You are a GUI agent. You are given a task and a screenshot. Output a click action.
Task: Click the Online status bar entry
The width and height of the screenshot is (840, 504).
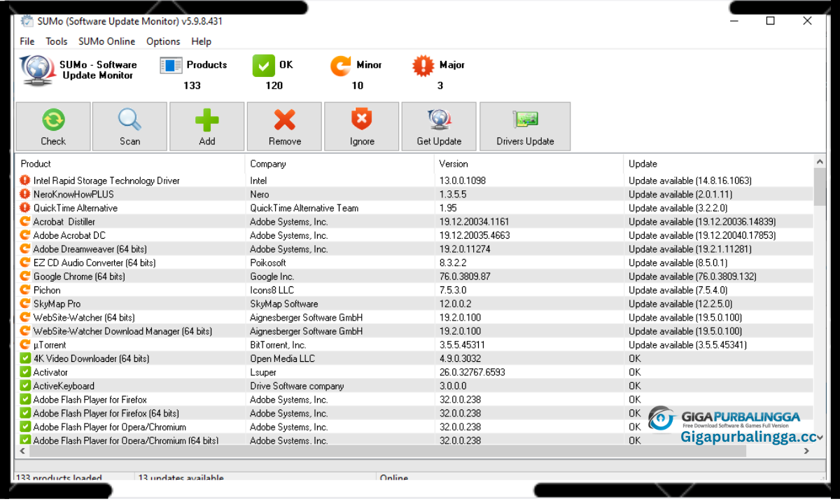pos(394,478)
